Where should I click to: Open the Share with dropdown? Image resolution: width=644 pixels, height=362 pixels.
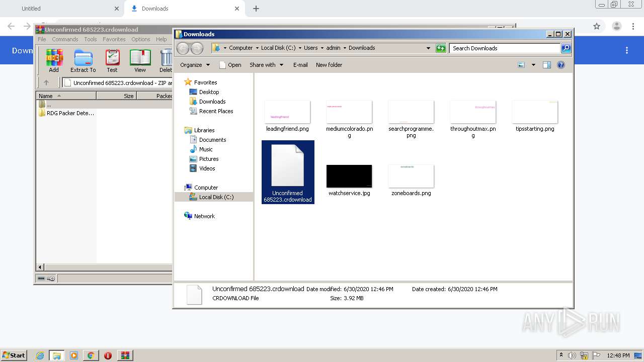point(266,65)
